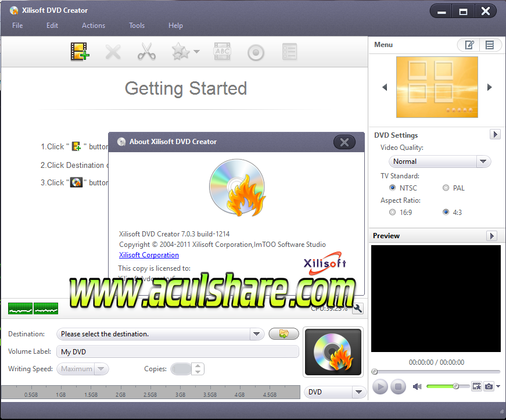This screenshot has width=506, height=420.
Task: Expand the DVD Settings panel arrow
Action: coord(495,134)
